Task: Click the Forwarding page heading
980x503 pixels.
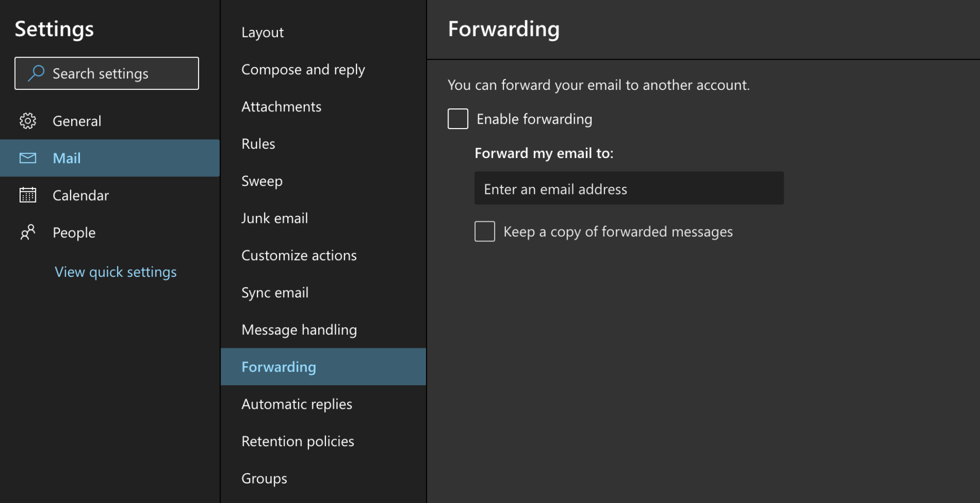Action: tap(504, 29)
